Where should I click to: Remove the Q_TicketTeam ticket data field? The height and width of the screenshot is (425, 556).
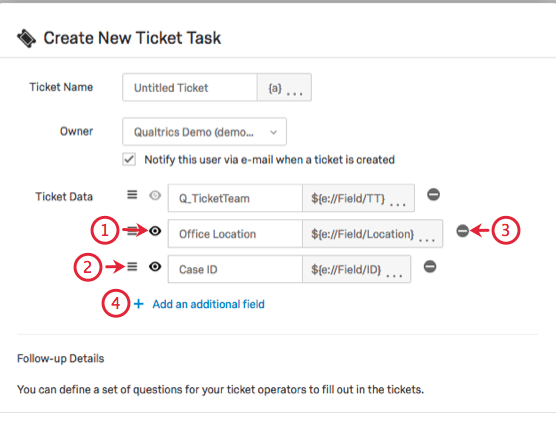[x=433, y=195]
